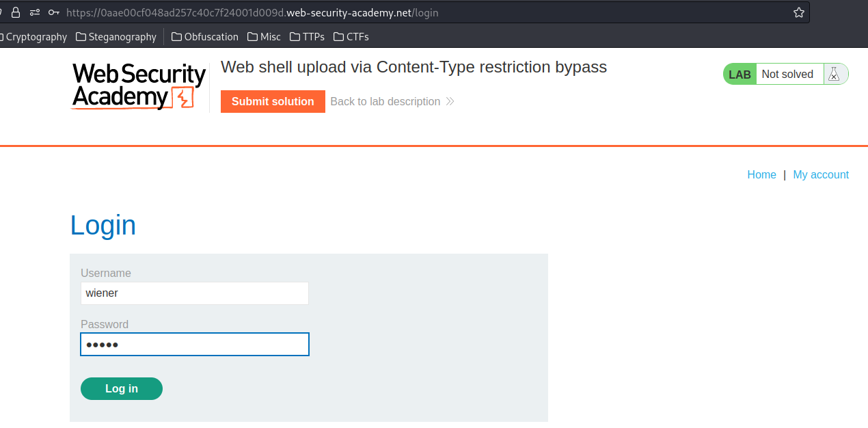Click the lab title about Content-Type bypass
This screenshot has height=428, width=868.
tap(413, 67)
